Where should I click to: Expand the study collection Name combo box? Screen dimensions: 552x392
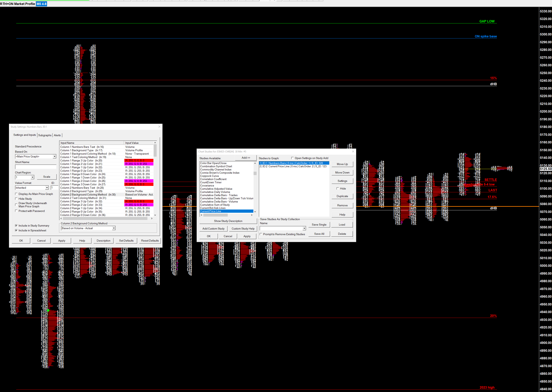point(304,228)
